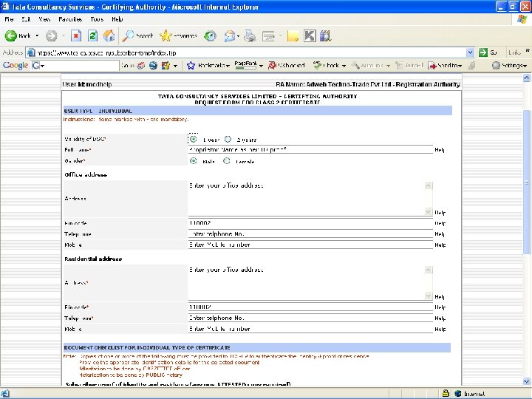Image resolution: width=532 pixels, height=399 pixels.
Task: Click Help link beside residential Mobile
Action: click(x=440, y=329)
